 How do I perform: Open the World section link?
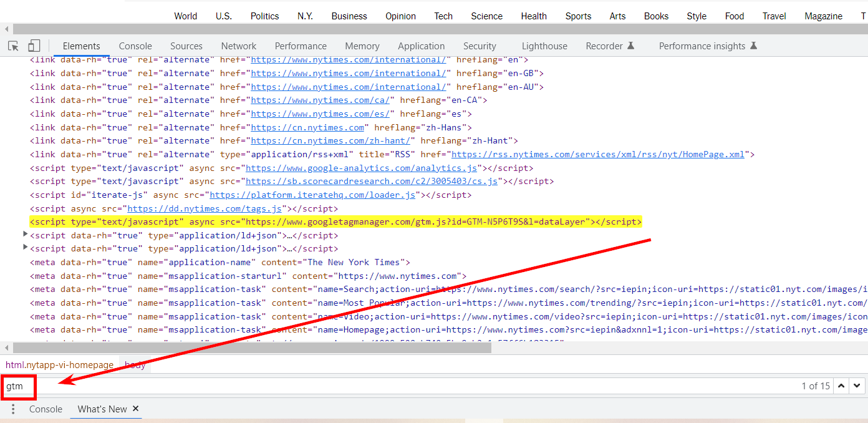[186, 16]
